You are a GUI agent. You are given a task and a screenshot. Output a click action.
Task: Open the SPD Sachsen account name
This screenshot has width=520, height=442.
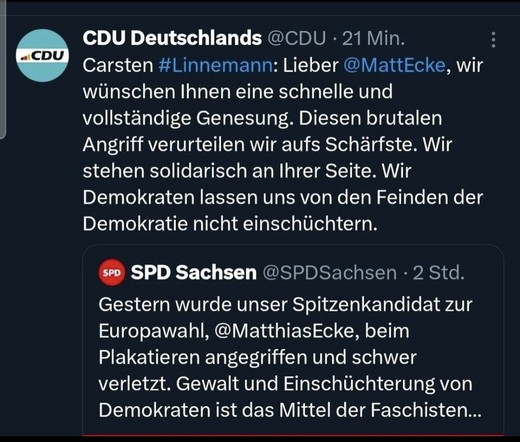194,273
